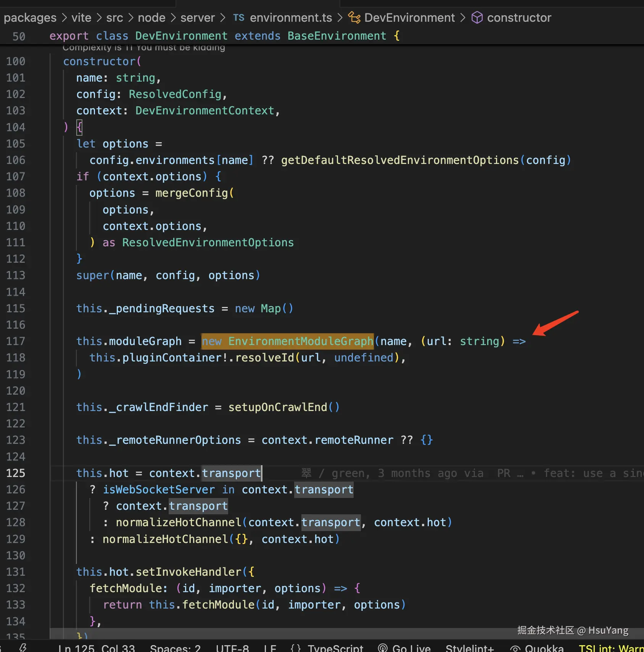Click line number 125 in the gutter

coord(16,473)
